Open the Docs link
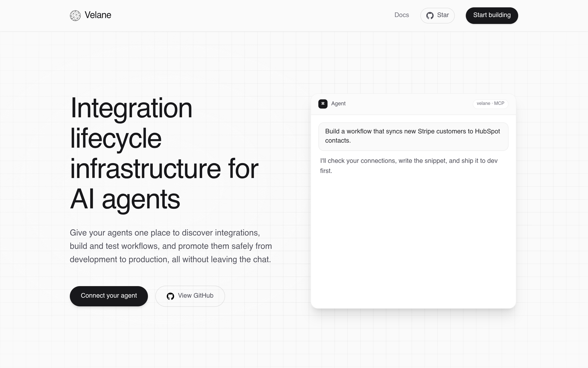588x368 pixels. (x=402, y=15)
